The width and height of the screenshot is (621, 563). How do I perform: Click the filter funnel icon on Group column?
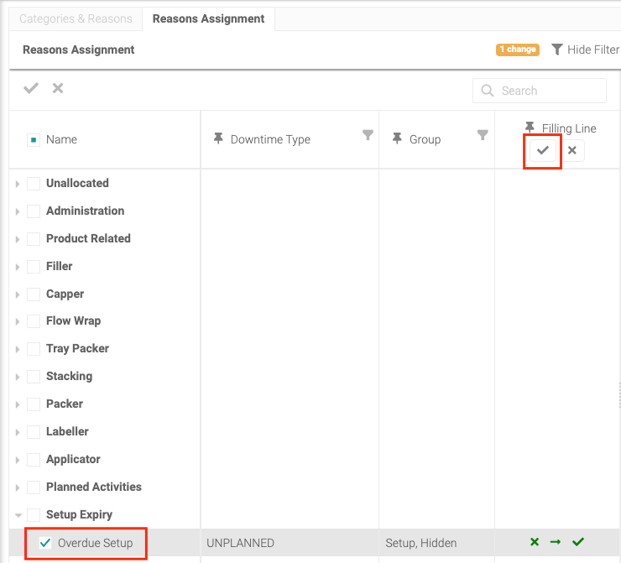point(482,136)
